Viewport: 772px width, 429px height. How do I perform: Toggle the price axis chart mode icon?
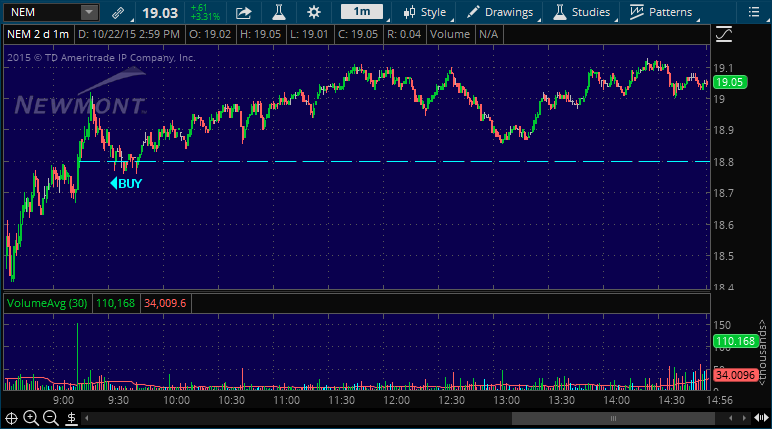pyautogui.click(x=725, y=34)
